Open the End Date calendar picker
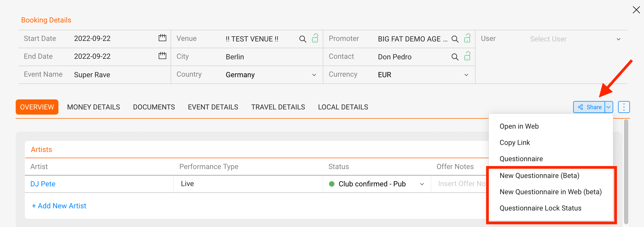The image size is (644, 227). [x=162, y=56]
